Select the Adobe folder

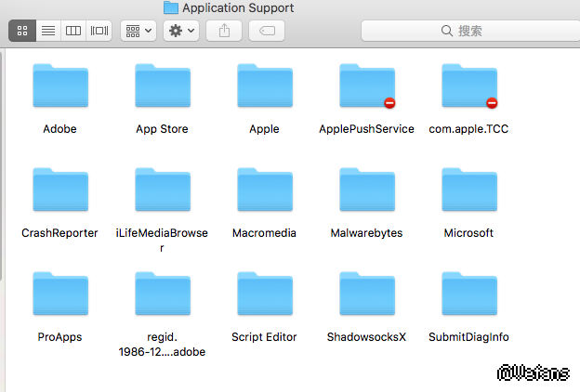tap(59, 87)
